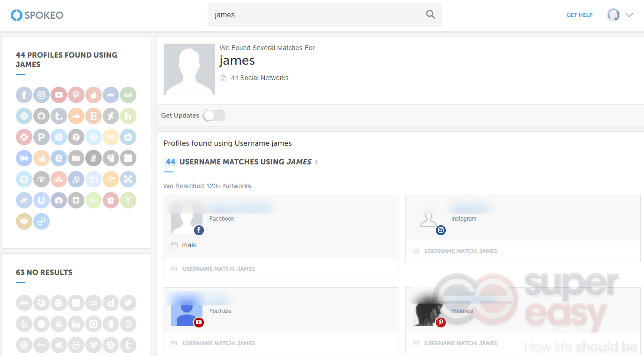Click the magnifying glass search icon
The image size is (644, 356).
pyautogui.click(x=430, y=15)
